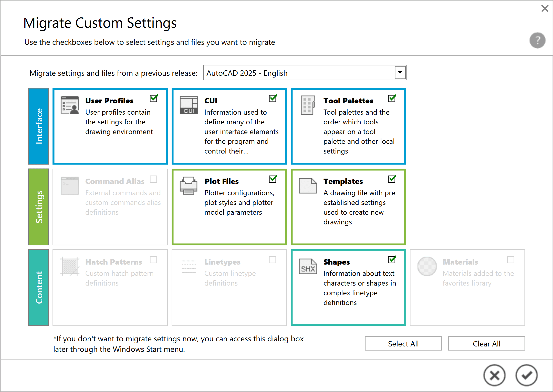Image resolution: width=553 pixels, height=392 pixels.
Task: Confirm migration with the checkmark icon
Action: [x=526, y=375]
